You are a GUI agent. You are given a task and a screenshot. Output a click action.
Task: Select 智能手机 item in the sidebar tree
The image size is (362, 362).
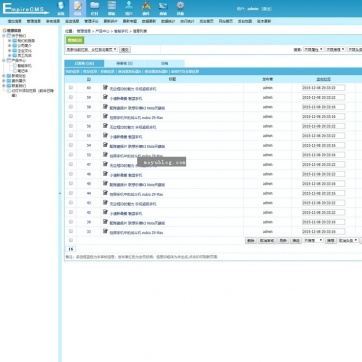(25, 66)
